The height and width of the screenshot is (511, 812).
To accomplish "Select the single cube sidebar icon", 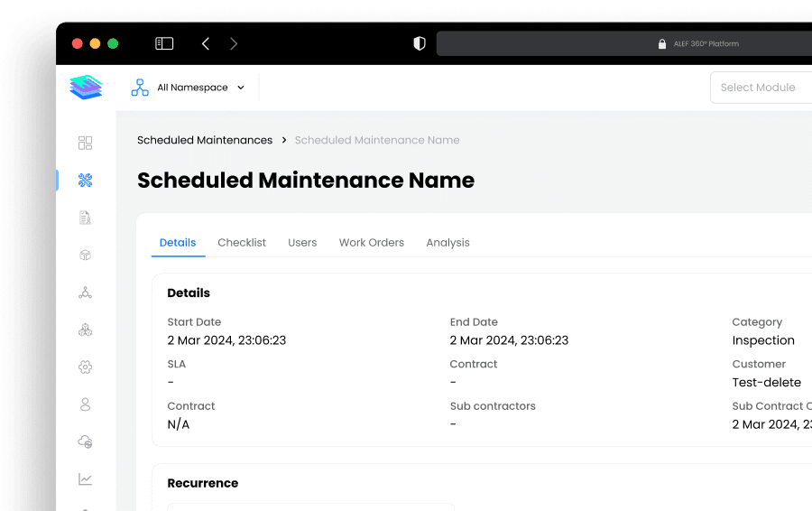I will pos(86,255).
